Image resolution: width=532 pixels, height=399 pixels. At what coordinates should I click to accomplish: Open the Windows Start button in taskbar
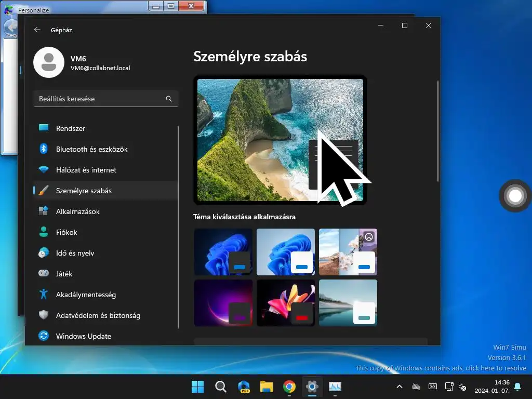point(197,387)
